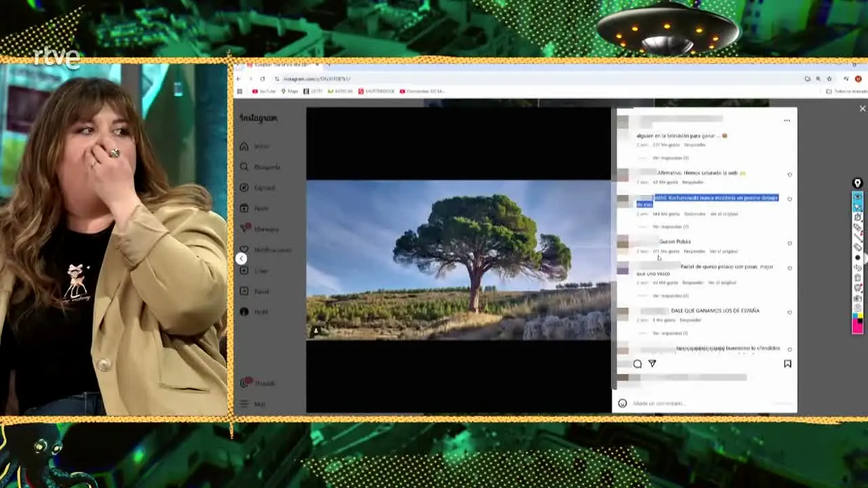The height and width of the screenshot is (488, 868).
Task: Open YouTube bookmark in bookmarks bar
Action: tap(264, 91)
